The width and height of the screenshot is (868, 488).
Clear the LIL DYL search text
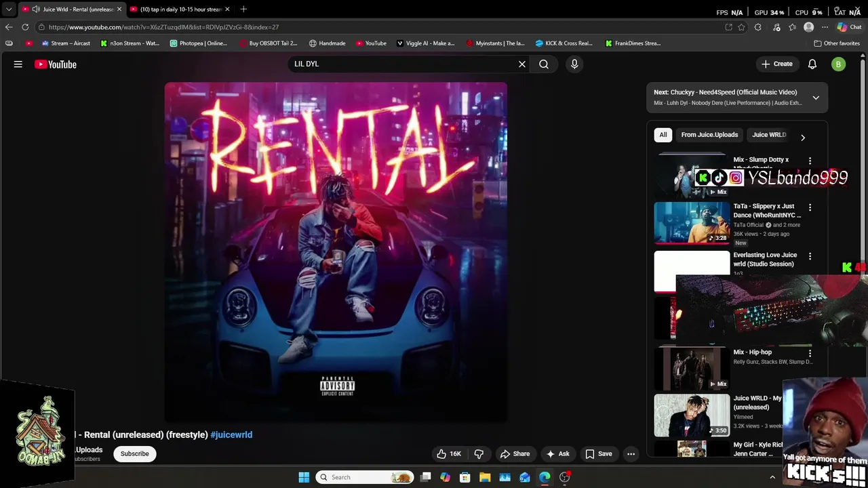(x=522, y=64)
